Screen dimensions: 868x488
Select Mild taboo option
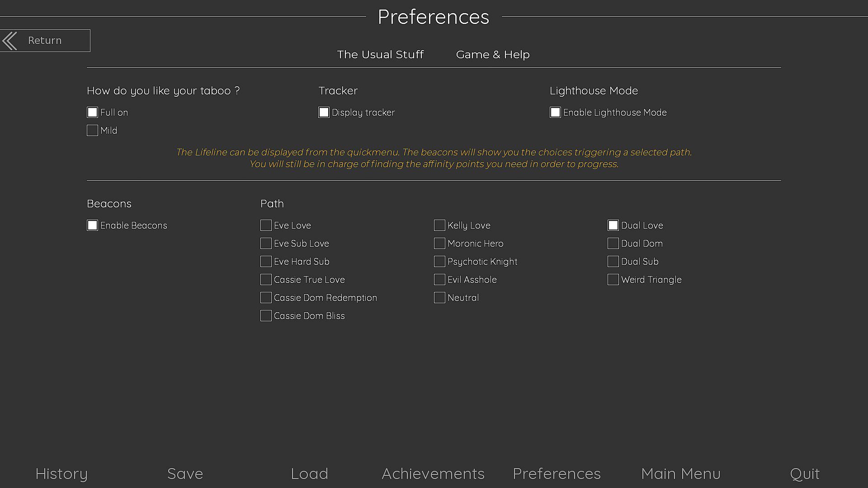click(93, 131)
